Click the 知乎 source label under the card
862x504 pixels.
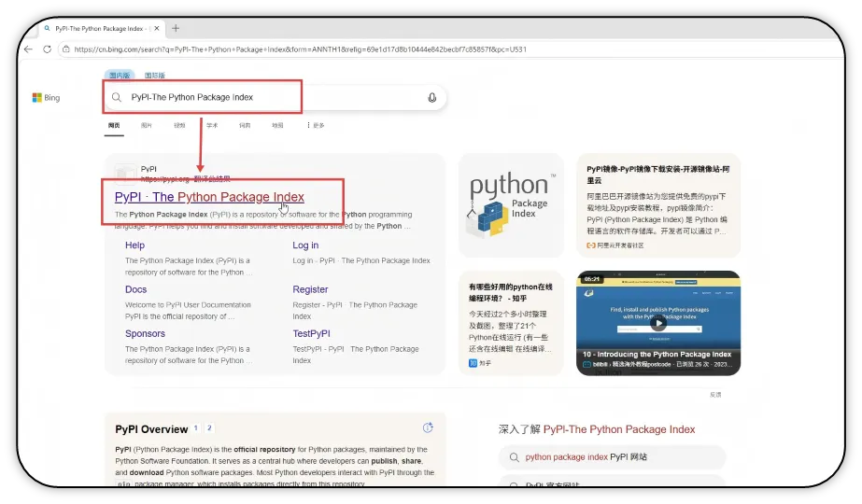(x=480, y=363)
